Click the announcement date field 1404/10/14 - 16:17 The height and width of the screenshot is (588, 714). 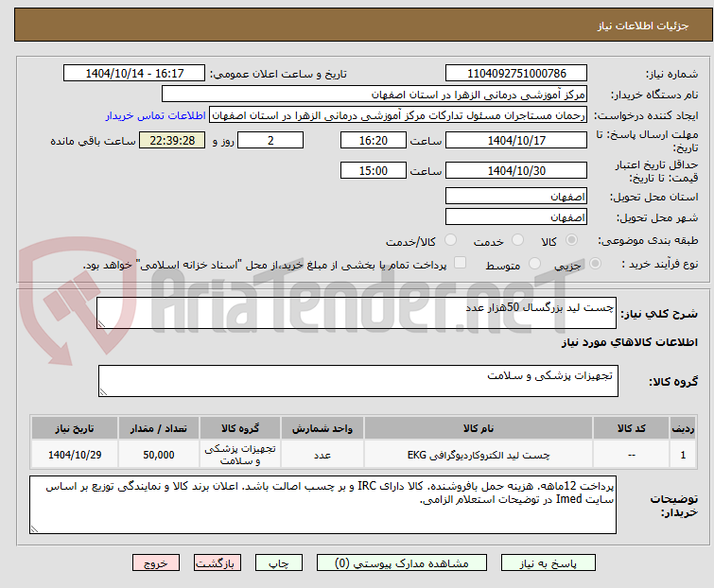click(x=134, y=74)
